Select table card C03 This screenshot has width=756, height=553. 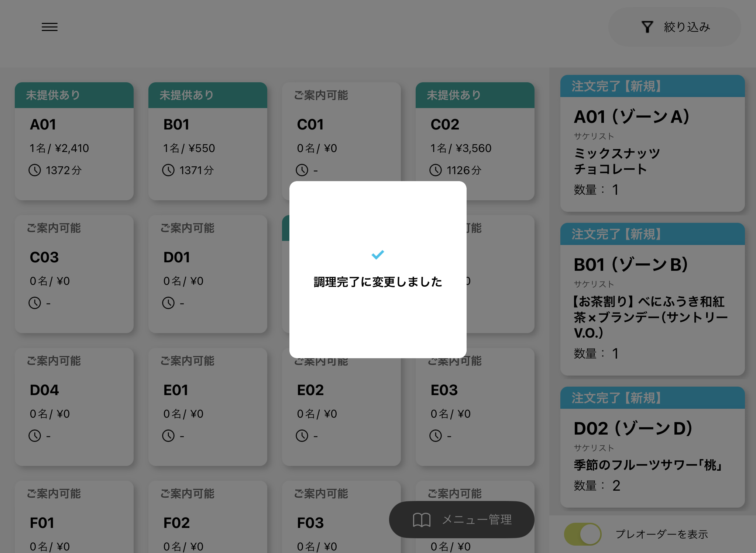[74, 274]
